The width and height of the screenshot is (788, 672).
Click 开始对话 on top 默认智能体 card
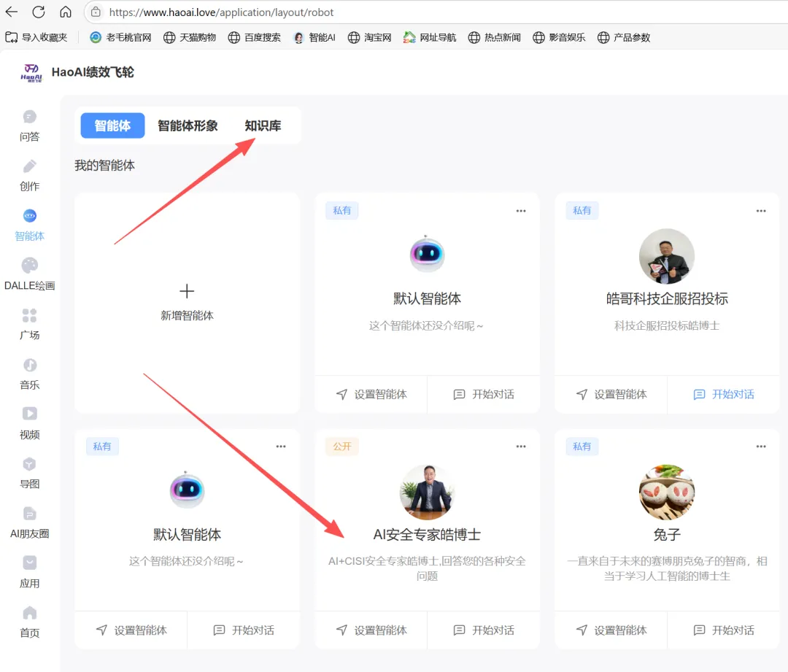click(x=484, y=395)
